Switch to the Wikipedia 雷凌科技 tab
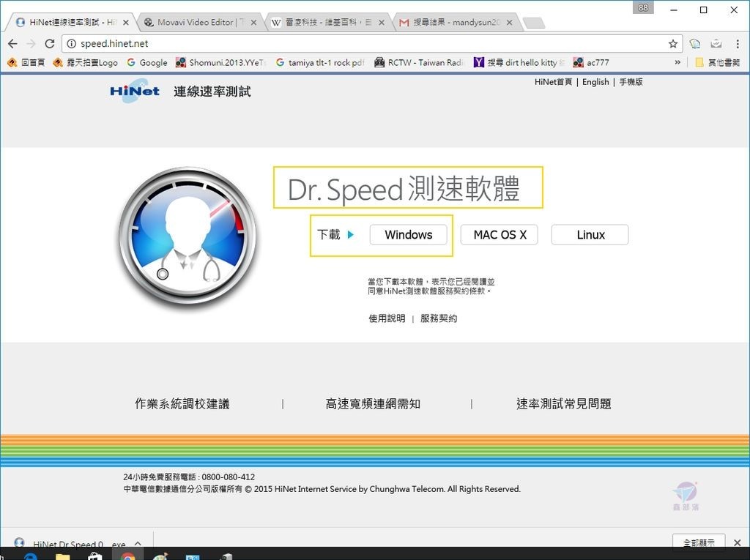 [328, 22]
